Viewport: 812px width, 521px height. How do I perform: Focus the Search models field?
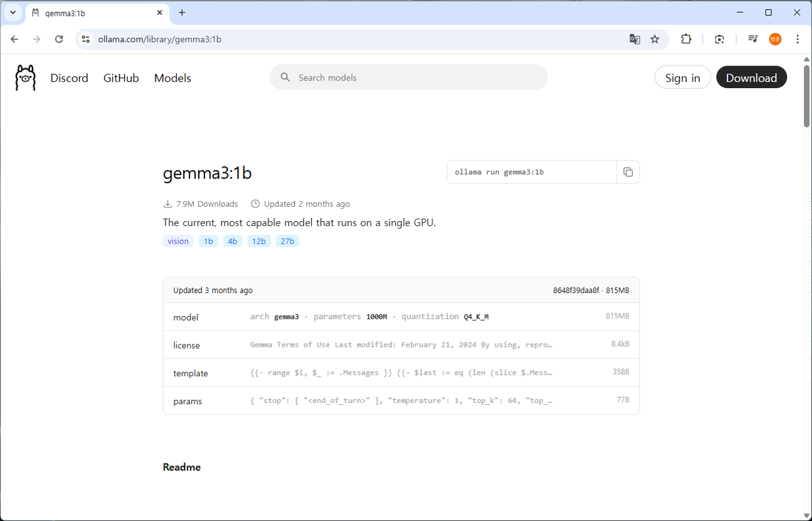click(409, 77)
